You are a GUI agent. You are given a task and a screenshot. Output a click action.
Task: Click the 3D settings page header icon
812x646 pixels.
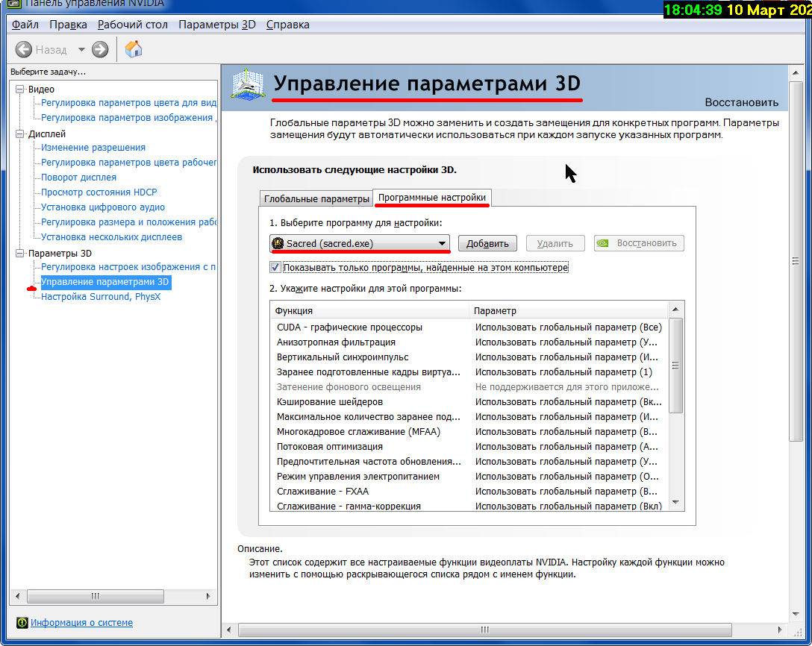tap(249, 84)
